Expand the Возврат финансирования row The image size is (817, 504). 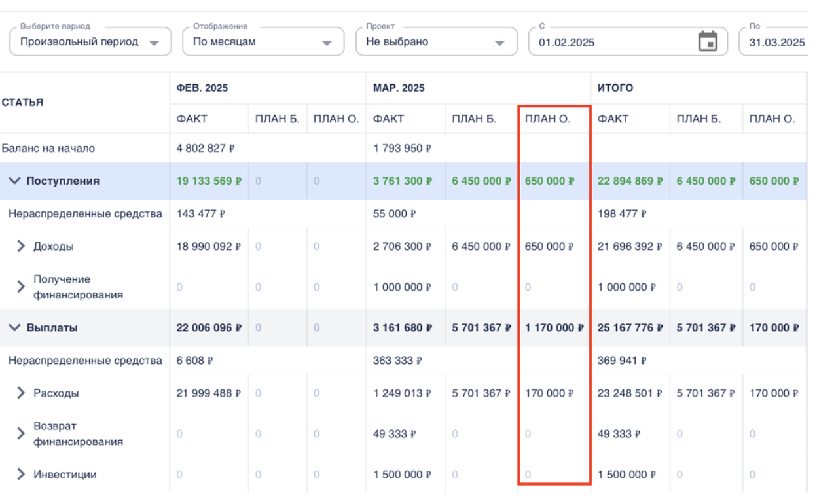pyautogui.click(x=21, y=433)
